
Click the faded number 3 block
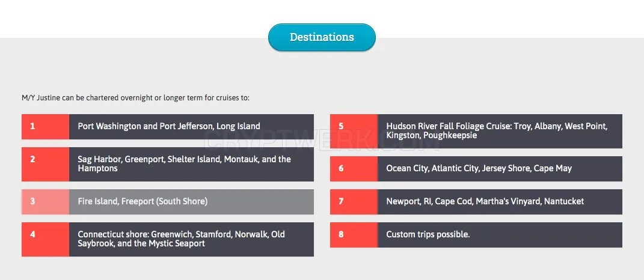tap(45, 201)
